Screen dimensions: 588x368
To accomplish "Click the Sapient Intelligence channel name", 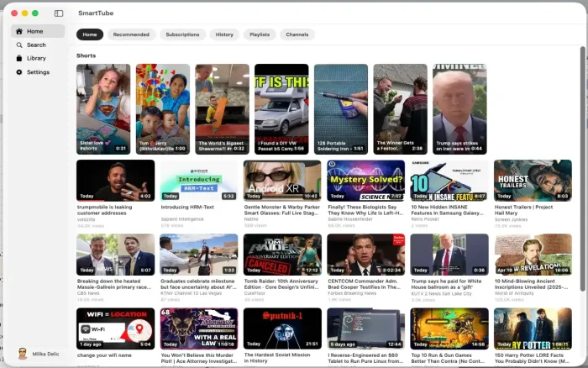I will (x=182, y=219).
